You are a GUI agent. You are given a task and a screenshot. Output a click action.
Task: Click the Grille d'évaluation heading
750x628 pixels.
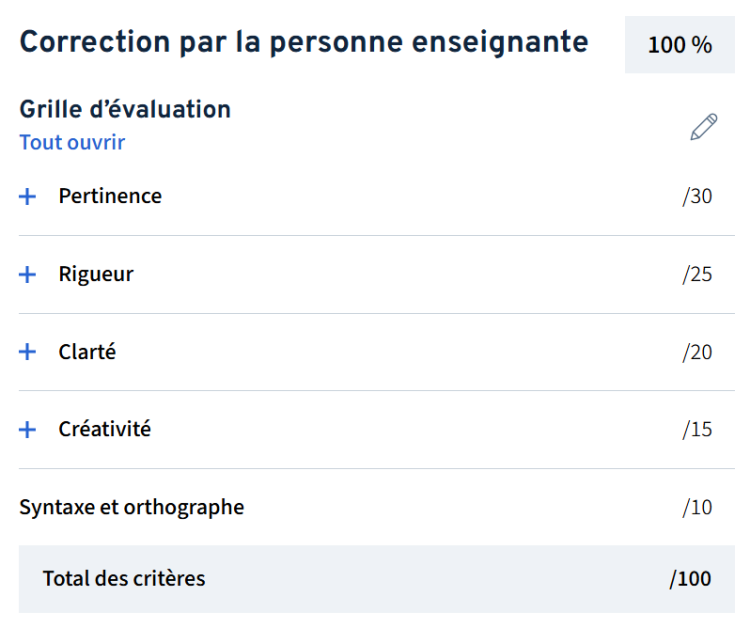(x=125, y=109)
